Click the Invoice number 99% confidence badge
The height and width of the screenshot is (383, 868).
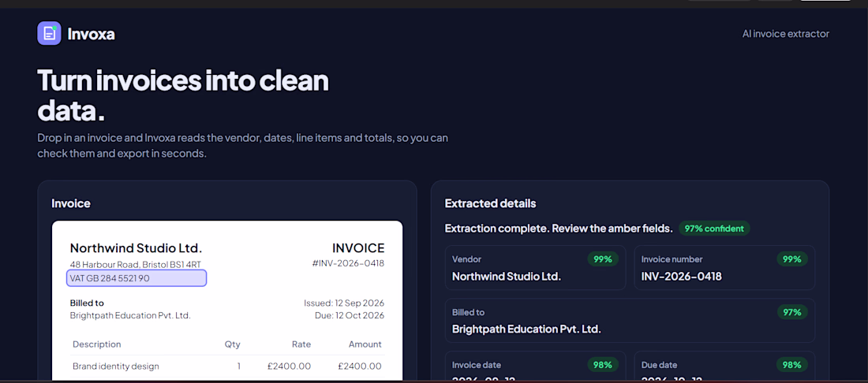tap(792, 259)
